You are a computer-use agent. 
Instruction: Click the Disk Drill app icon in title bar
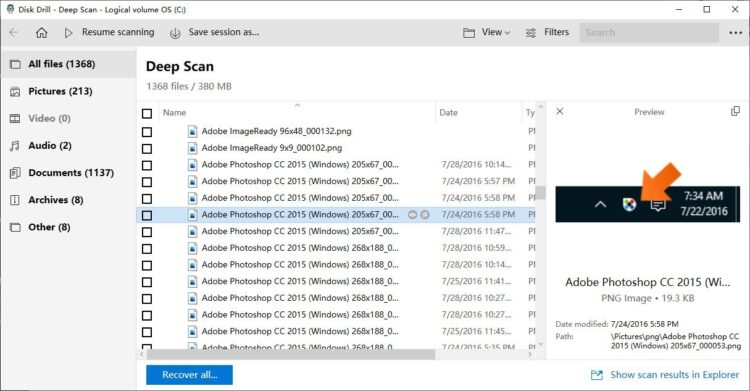pyautogui.click(x=11, y=9)
